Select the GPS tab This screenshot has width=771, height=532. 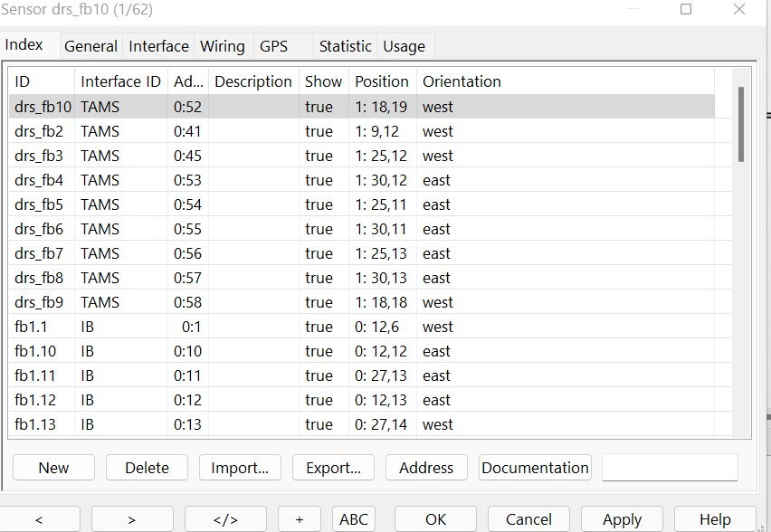[273, 46]
